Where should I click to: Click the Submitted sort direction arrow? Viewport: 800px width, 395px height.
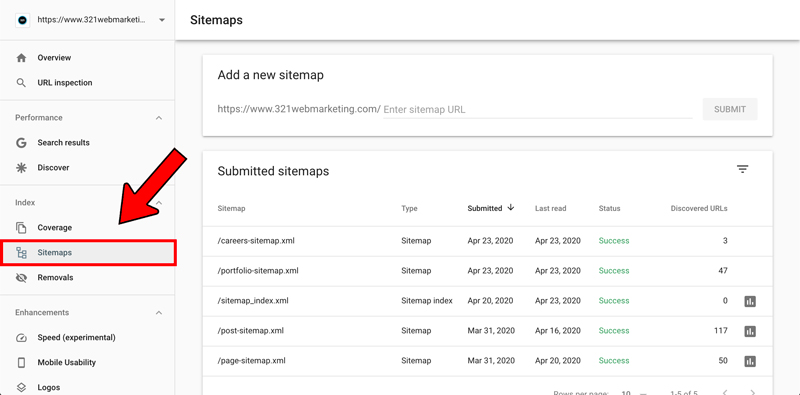(x=510, y=208)
